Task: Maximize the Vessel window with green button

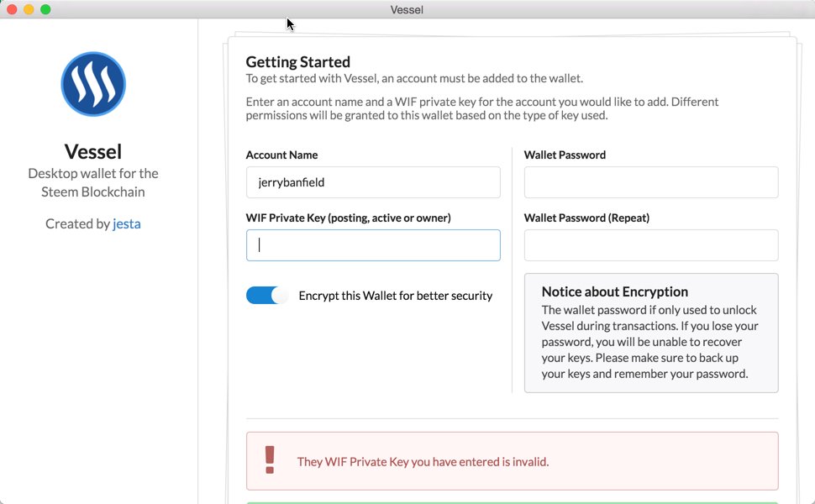Action: point(45,9)
